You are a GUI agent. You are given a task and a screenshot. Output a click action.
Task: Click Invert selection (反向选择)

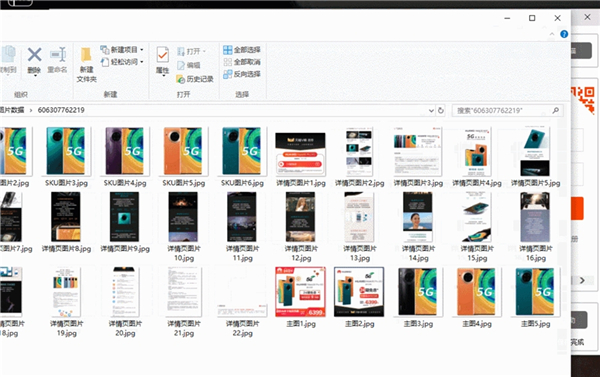[242, 74]
